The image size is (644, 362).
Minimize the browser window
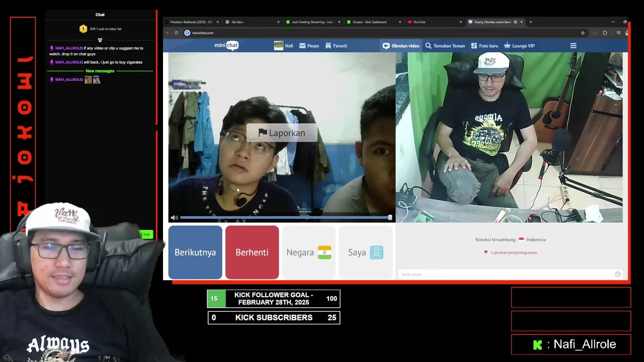tap(613, 22)
